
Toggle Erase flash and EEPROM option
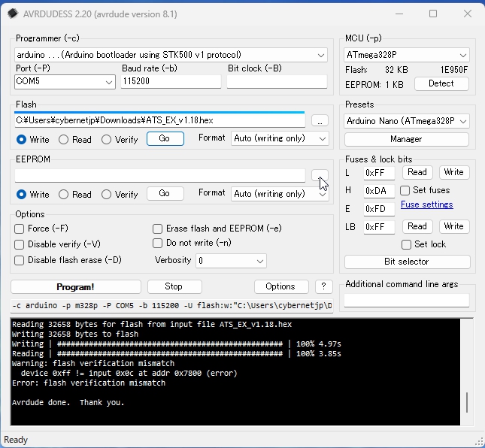pyautogui.click(x=158, y=229)
